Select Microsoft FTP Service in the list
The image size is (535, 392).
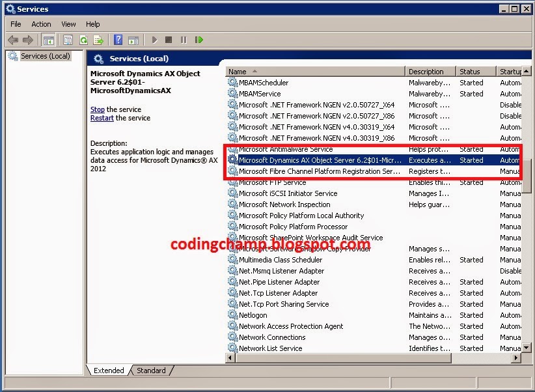272,182
